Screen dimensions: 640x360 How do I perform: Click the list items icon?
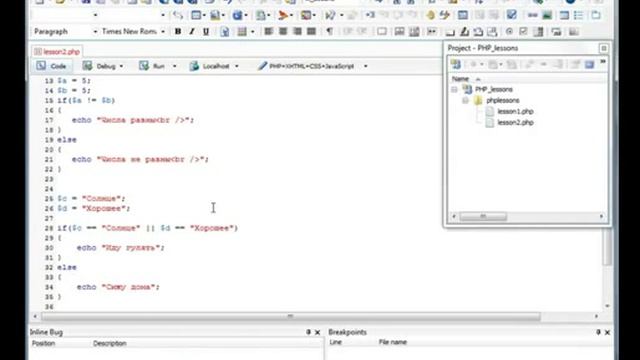coord(578,16)
